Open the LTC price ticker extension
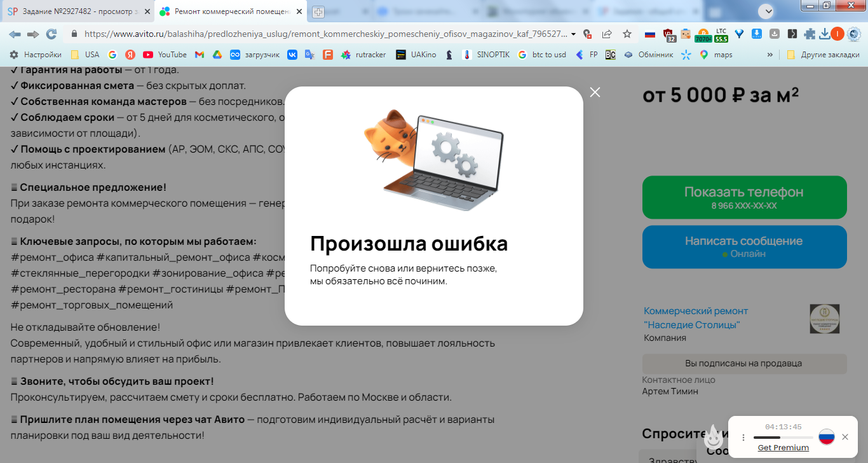This screenshot has width=868, height=463. coord(721,35)
